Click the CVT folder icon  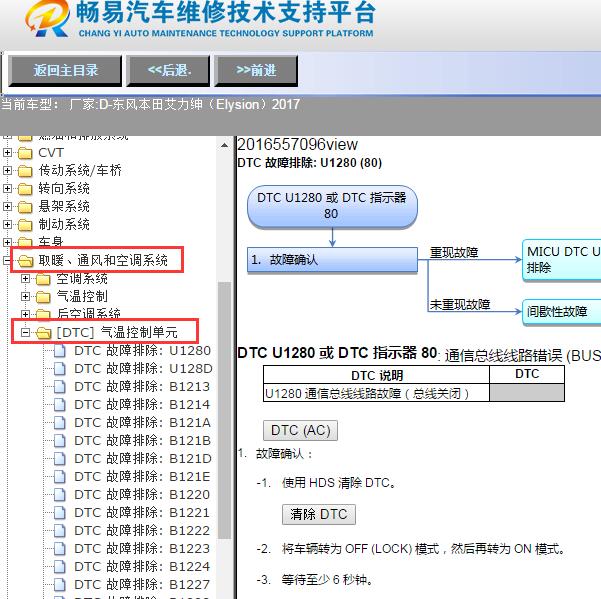pos(25,153)
